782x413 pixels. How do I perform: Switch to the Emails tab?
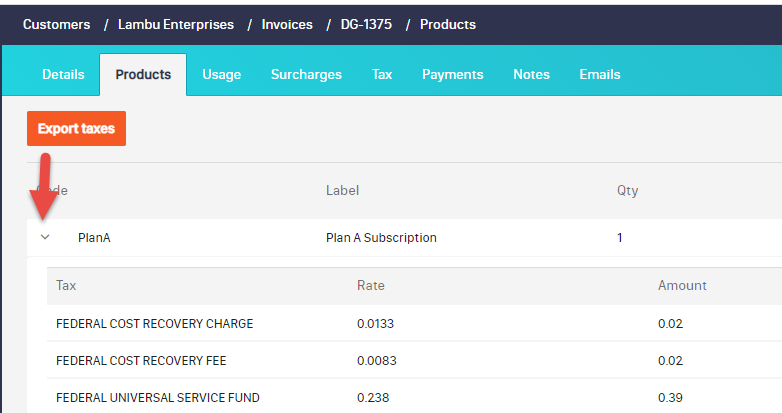point(600,75)
